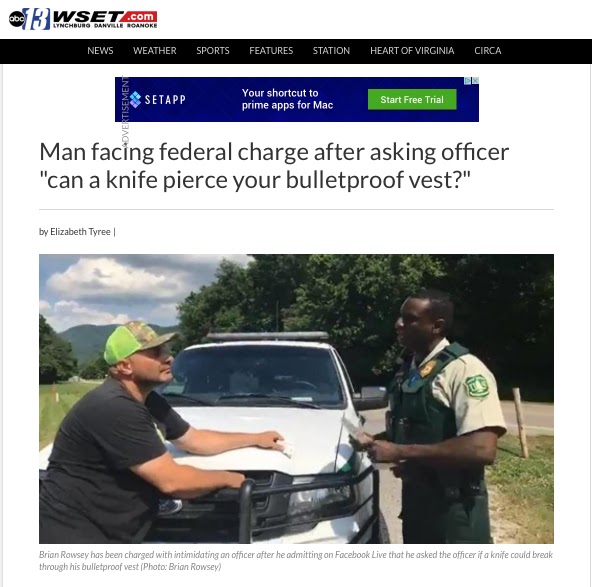Click the ad text about prime apps
Viewport: 592px width, 587px height.
(287, 99)
